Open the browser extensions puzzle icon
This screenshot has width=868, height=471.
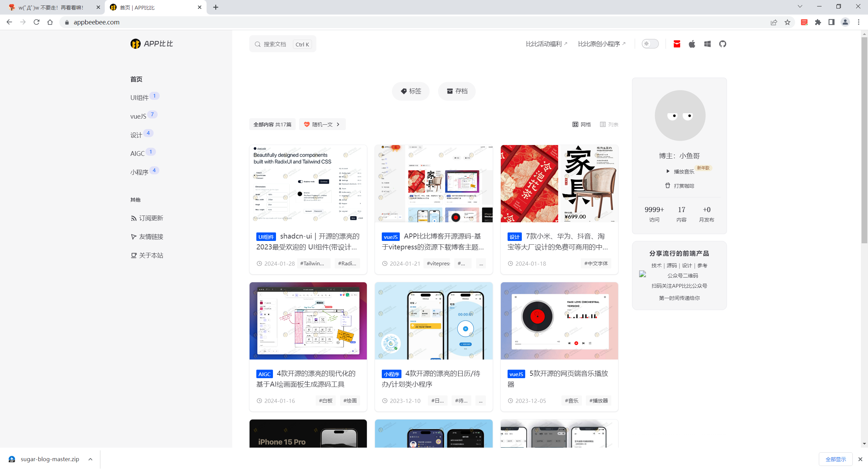pyautogui.click(x=818, y=22)
